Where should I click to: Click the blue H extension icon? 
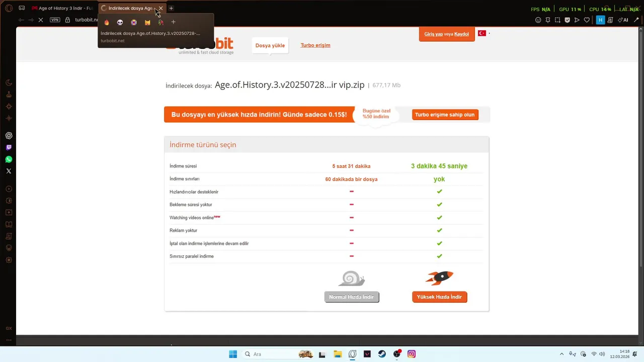coord(600,20)
